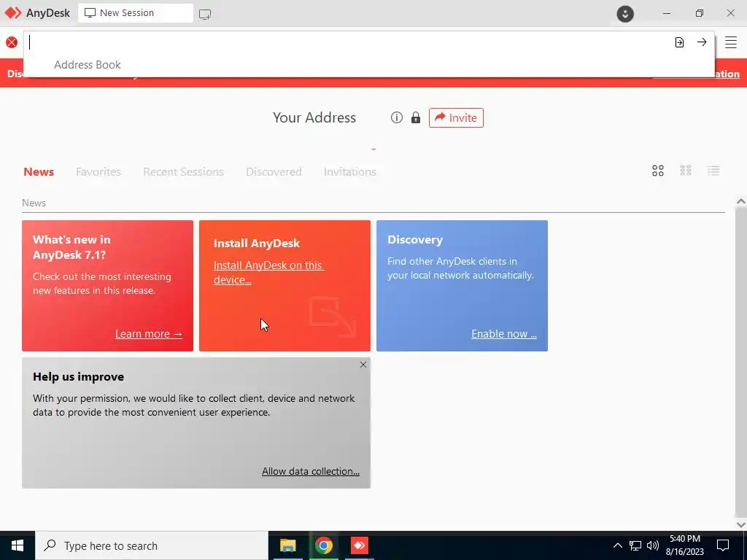Viewport: 747px width, 560px height.
Task: Open Windows Start menu
Action: click(x=18, y=545)
